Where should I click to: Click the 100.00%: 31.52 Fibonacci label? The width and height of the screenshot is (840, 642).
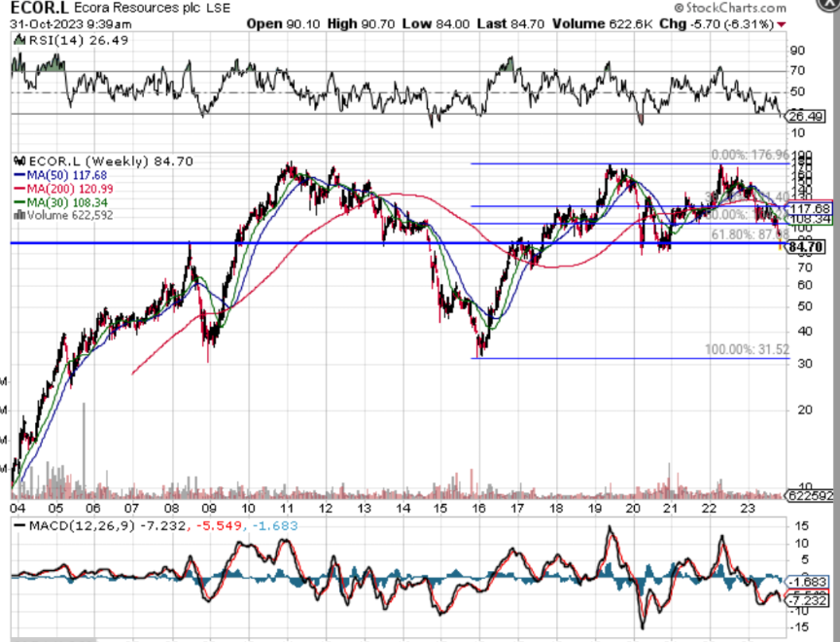(747, 350)
